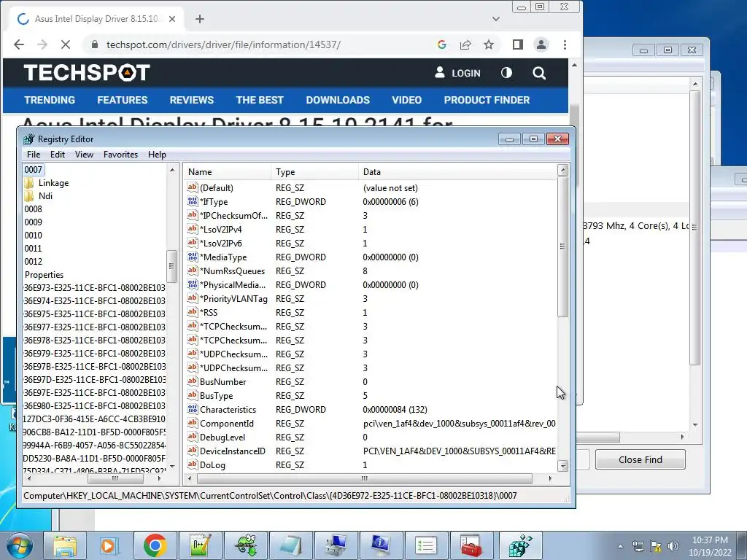This screenshot has height=560, width=747.
Task: Click the volume speaker tray icon
Action: point(673,546)
